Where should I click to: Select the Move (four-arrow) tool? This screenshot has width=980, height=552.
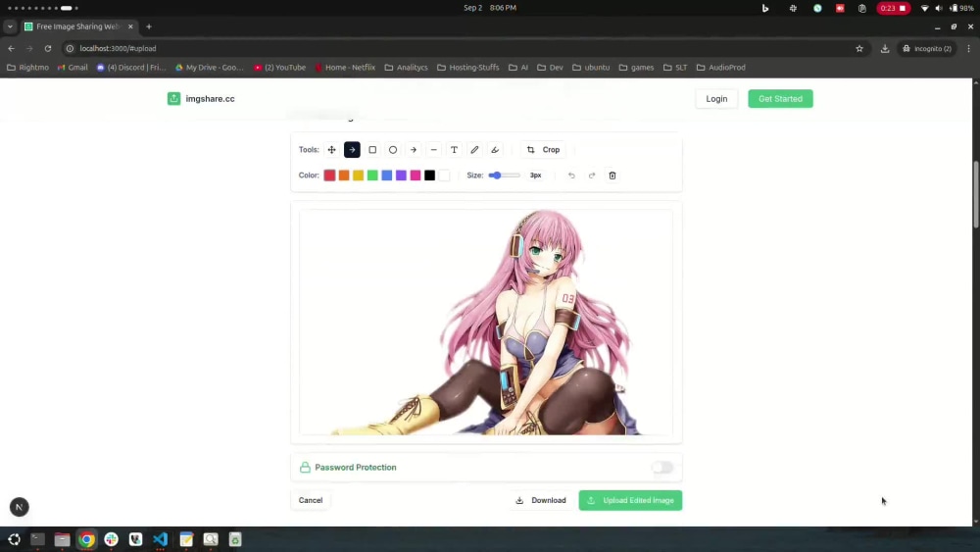pyautogui.click(x=332, y=150)
